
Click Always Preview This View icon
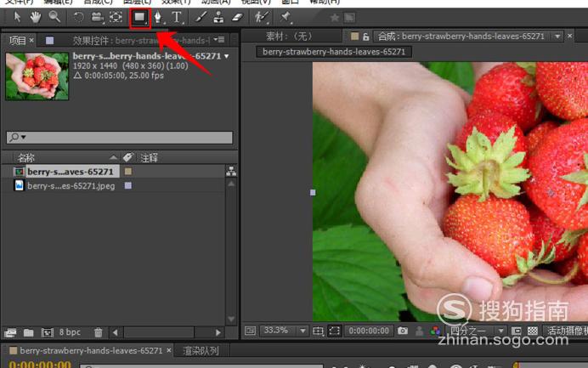click(x=250, y=331)
